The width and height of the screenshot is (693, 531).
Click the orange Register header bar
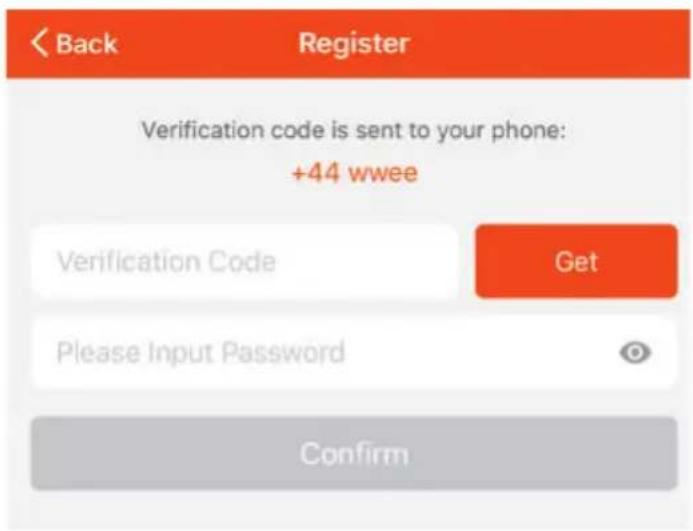[x=348, y=44]
